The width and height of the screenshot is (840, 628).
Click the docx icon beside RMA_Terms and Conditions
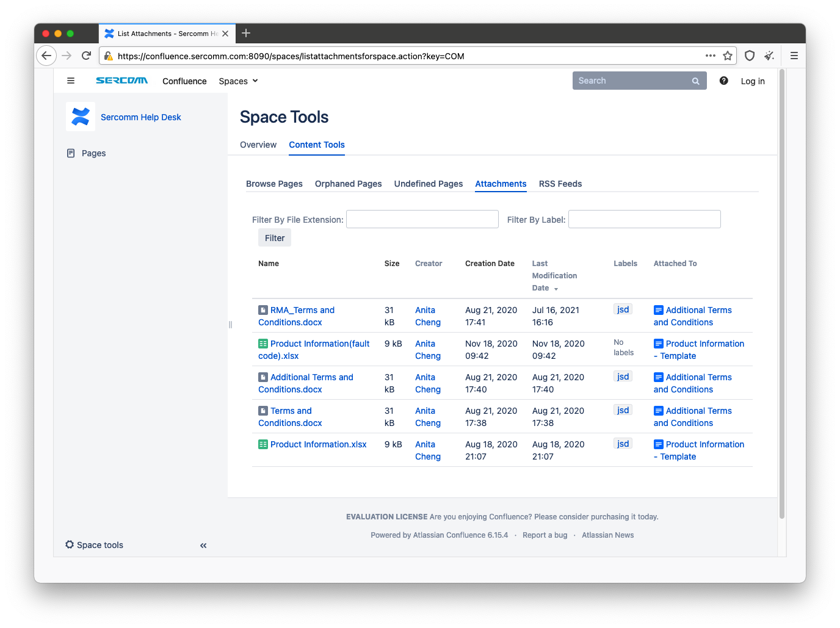(263, 310)
